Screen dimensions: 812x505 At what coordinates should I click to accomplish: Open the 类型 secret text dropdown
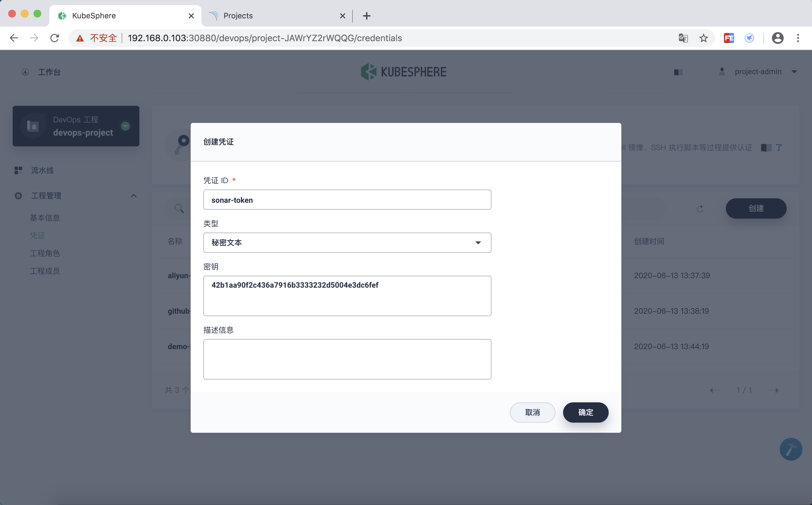click(x=347, y=243)
